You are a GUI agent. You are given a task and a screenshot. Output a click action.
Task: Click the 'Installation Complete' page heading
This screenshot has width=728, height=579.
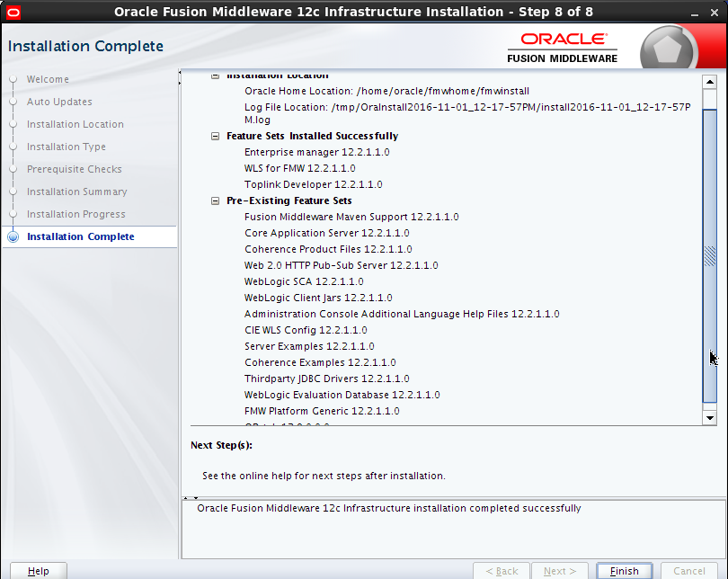point(86,46)
